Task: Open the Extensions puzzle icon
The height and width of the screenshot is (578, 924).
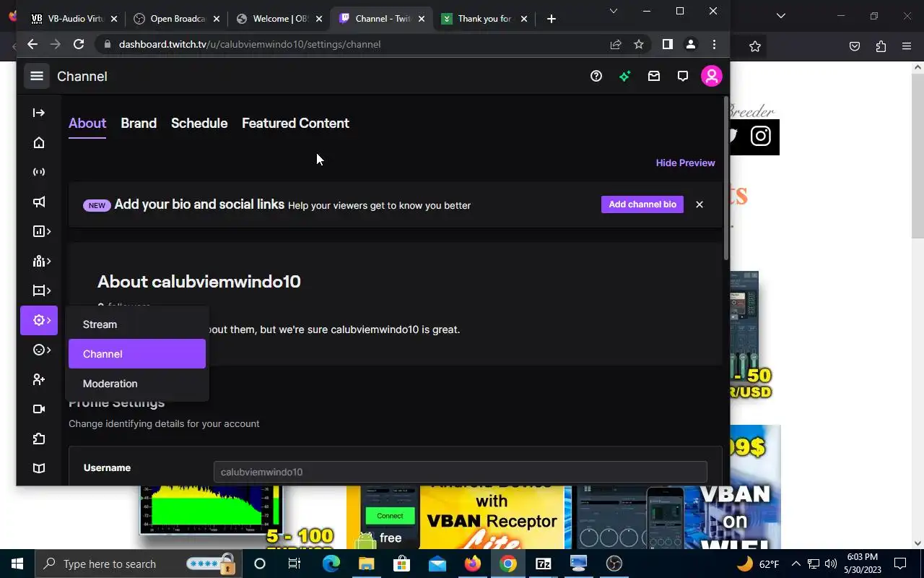Action: pos(39,439)
